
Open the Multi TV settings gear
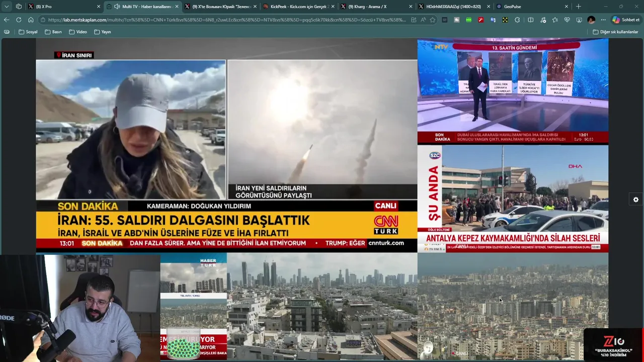[636, 200]
